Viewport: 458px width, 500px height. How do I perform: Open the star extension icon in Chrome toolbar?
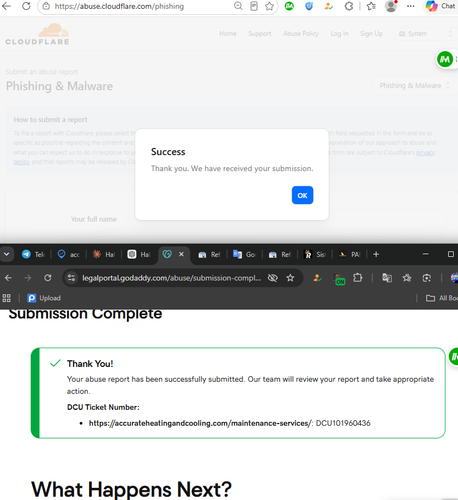(x=407, y=278)
